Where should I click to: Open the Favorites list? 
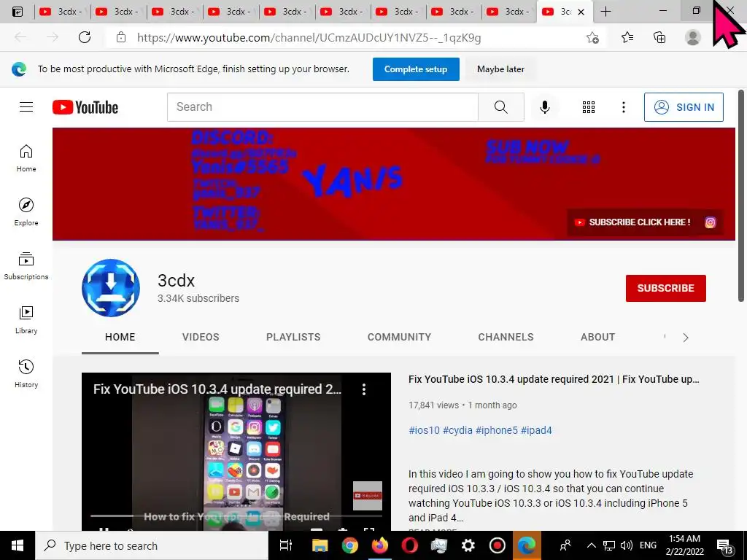[627, 37]
